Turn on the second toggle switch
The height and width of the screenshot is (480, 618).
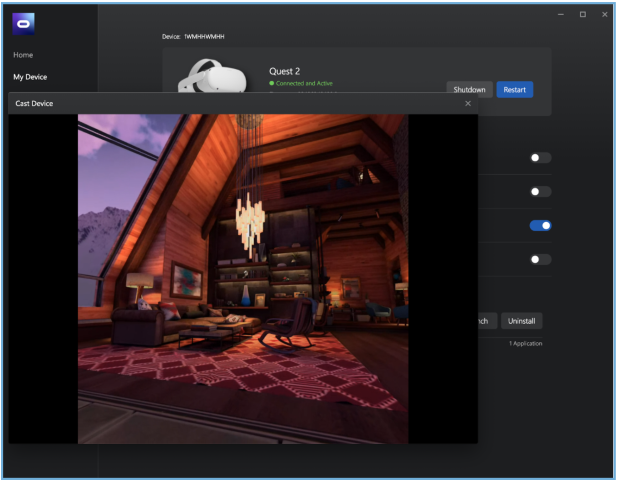[540, 192]
